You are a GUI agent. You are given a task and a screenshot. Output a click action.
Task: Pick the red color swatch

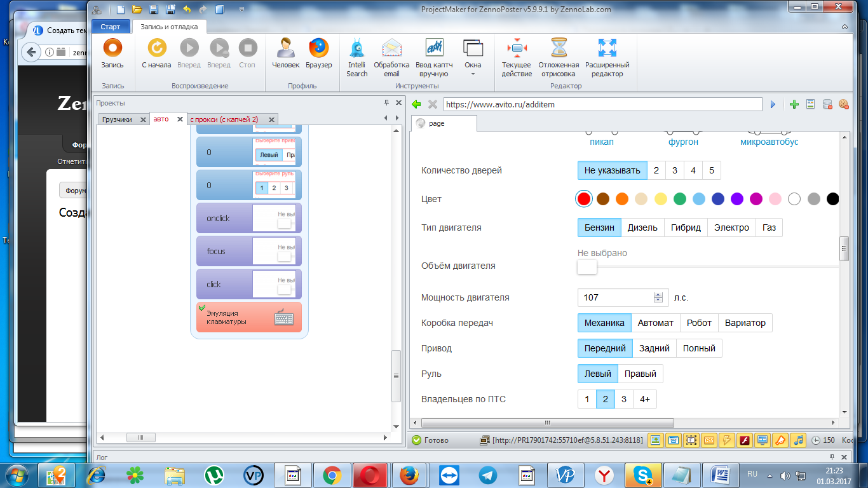click(x=584, y=199)
